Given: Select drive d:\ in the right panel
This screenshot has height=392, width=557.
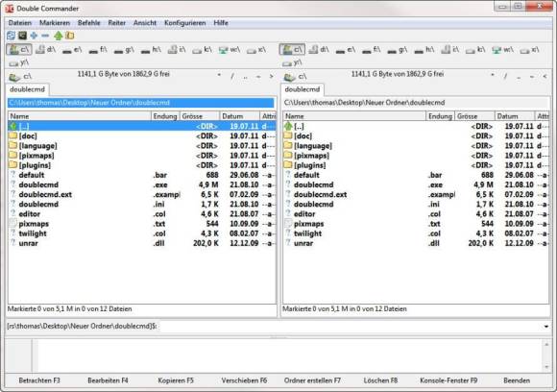Looking at the screenshot, I should click(320, 49).
